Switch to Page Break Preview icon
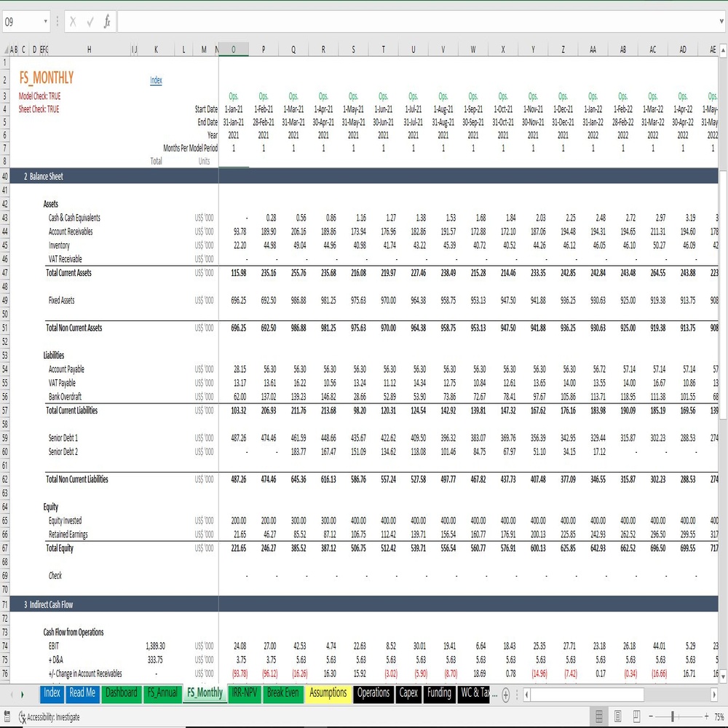Viewport: 728px width, 728px height. click(636, 716)
